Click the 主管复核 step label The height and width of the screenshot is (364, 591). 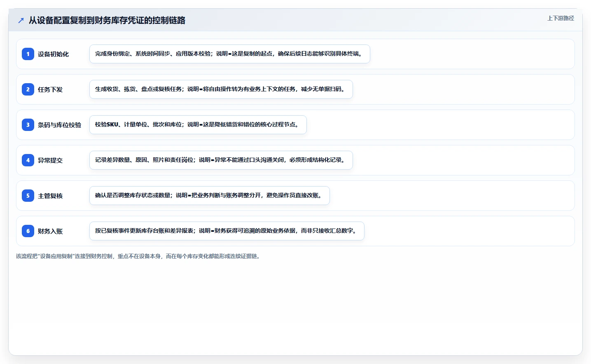coord(50,196)
